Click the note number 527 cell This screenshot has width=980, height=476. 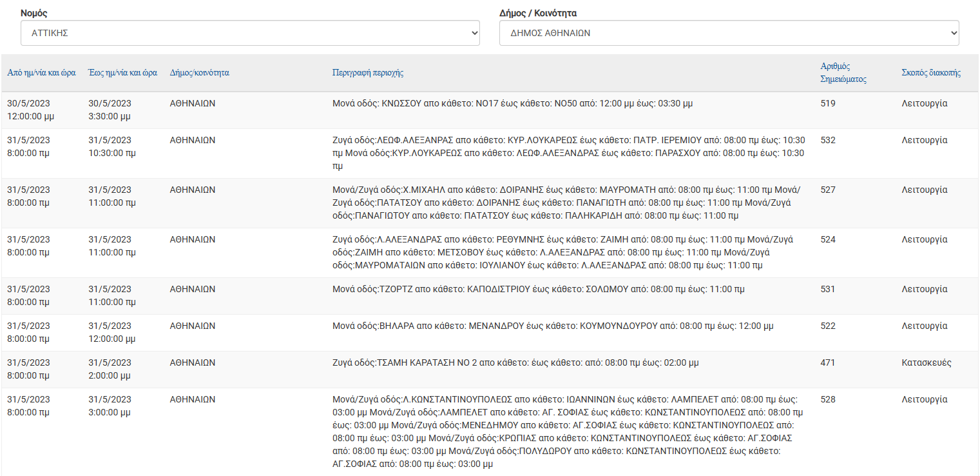click(828, 190)
